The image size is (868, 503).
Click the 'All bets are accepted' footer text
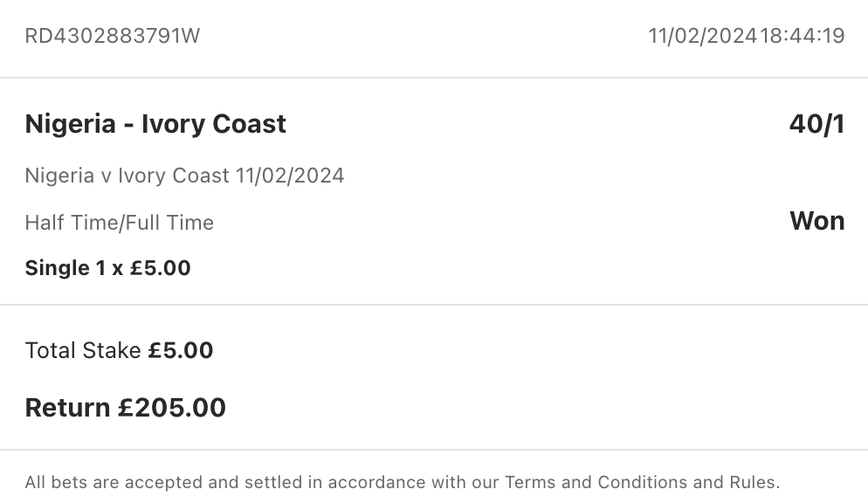[114, 482]
